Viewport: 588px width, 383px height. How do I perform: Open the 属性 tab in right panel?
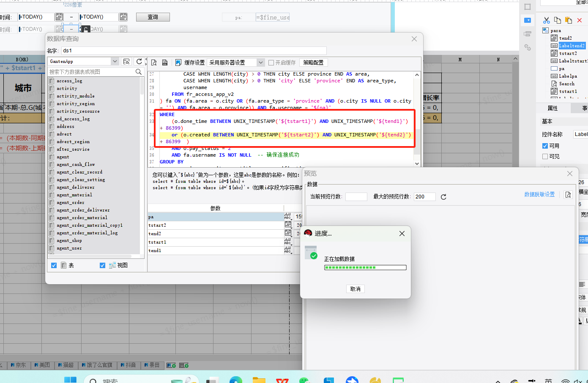[x=552, y=108]
